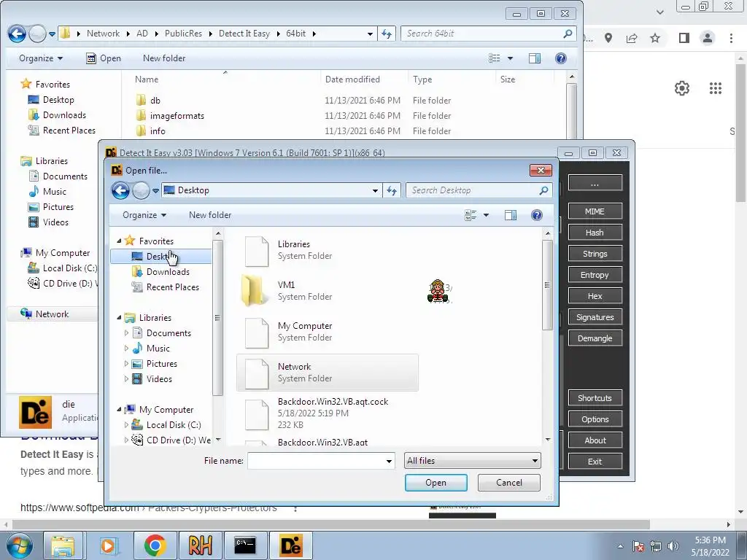Click the Open button in dialog
747x560 pixels.
coord(436,483)
